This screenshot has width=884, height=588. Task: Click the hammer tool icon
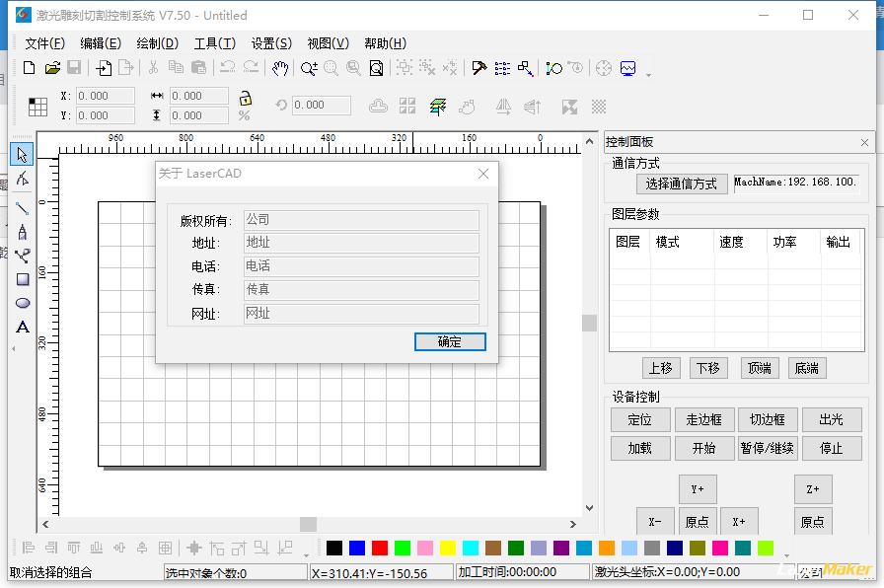(479, 68)
